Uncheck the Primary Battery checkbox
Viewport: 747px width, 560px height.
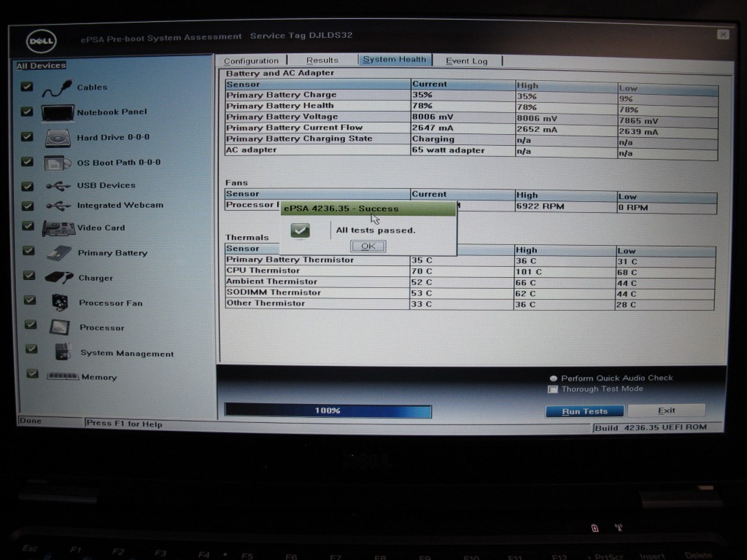(x=29, y=251)
